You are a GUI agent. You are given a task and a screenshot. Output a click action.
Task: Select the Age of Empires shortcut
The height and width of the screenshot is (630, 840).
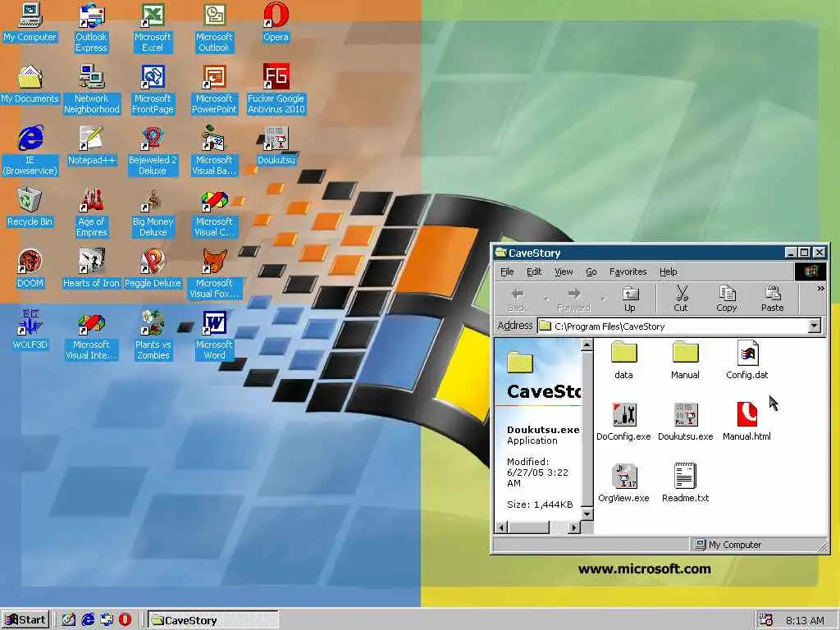(x=92, y=212)
